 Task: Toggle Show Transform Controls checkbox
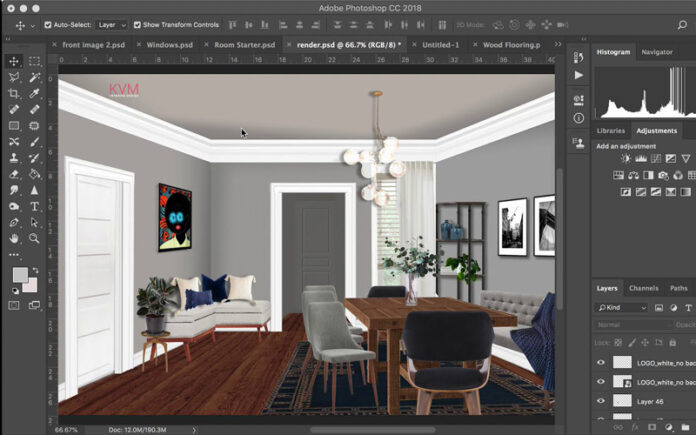click(137, 25)
